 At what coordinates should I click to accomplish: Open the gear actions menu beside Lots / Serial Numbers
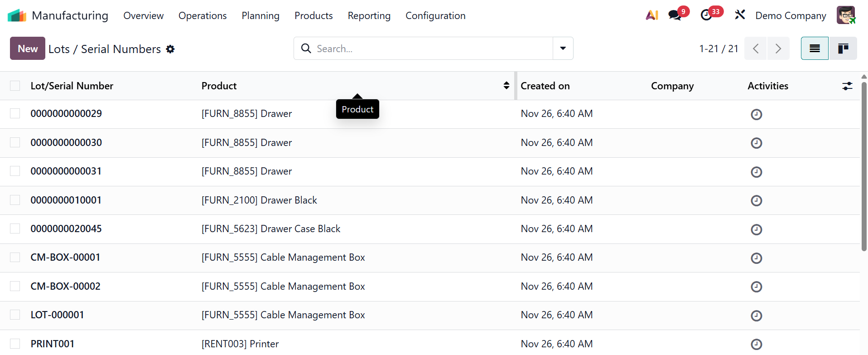(x=170, y=49)
